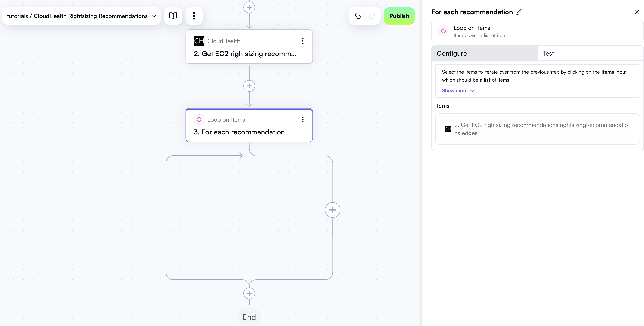
Task: Click the Items input field
Action: pos(538,129)
